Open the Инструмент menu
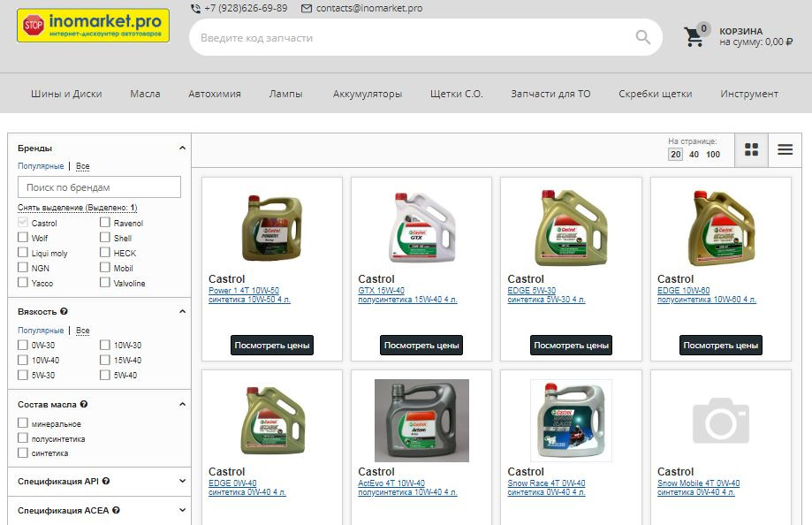Viewport: 812px width, 525px height. click(748, 94)
